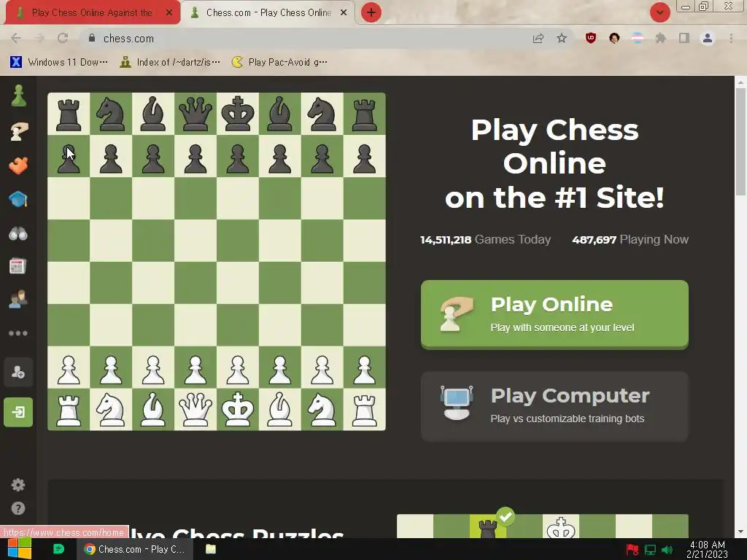Click the share page icon in address bar
The image size is (747, 560).
(538, 38)
